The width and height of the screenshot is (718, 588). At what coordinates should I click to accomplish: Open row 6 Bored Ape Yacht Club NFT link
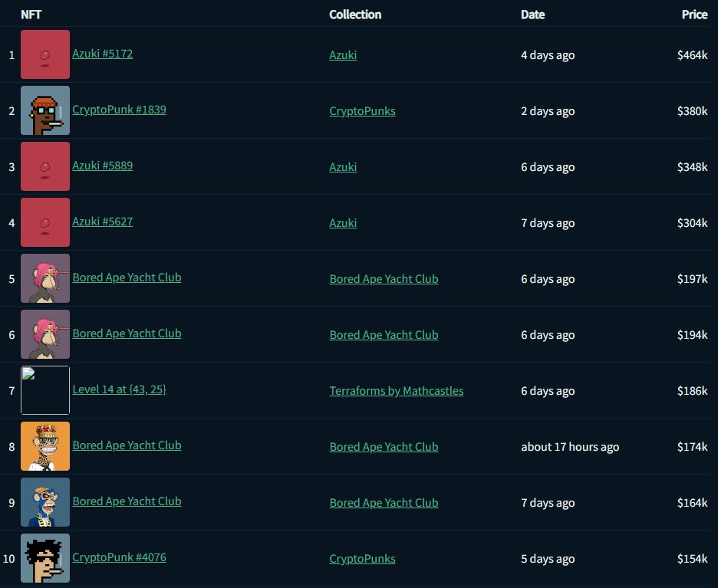(127, 333)
